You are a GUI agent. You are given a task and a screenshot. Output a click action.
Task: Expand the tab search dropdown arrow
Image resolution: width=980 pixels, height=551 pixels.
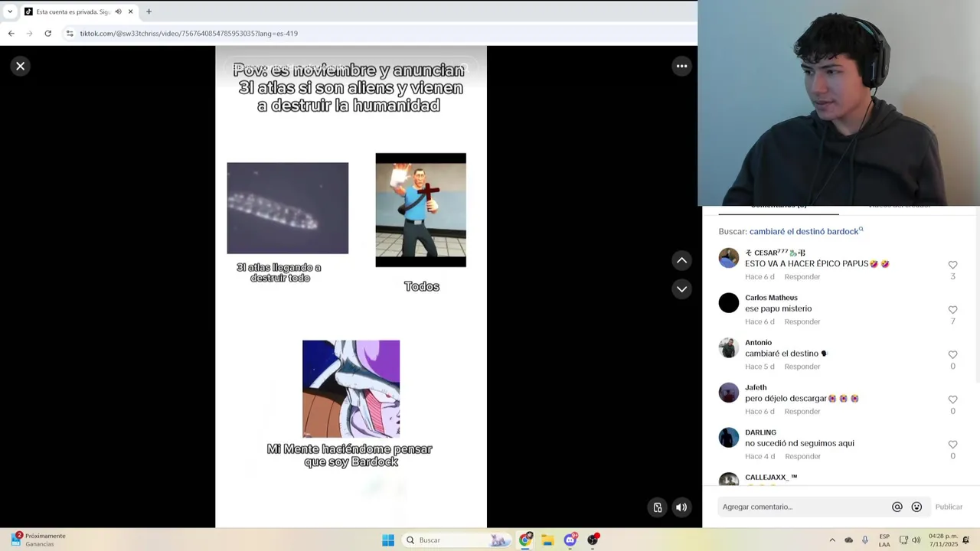[x=10, y=11]
